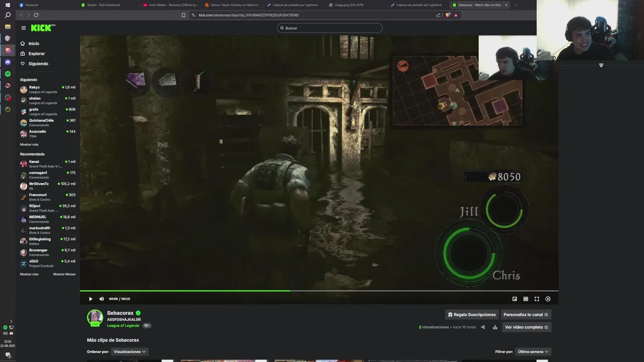The width and height of the screenshot is (644, 362).
Task: Open ElGlogloking recommended channel
Action: (48, 241)
